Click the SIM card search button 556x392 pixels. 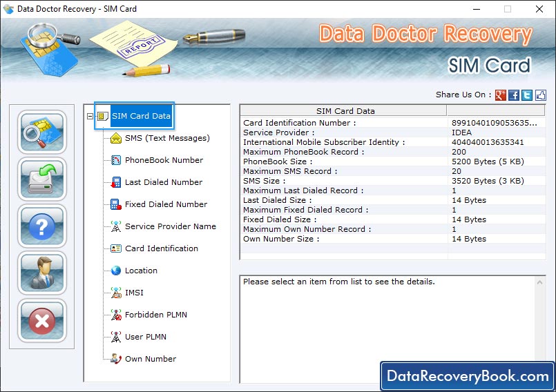click(42, 132)
